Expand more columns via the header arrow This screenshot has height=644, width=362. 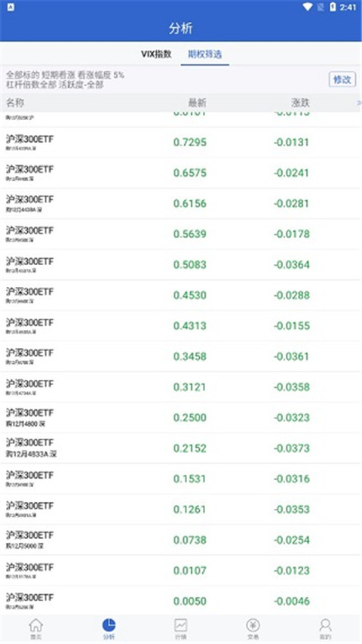pyautogui.click(x=359, y=103)
